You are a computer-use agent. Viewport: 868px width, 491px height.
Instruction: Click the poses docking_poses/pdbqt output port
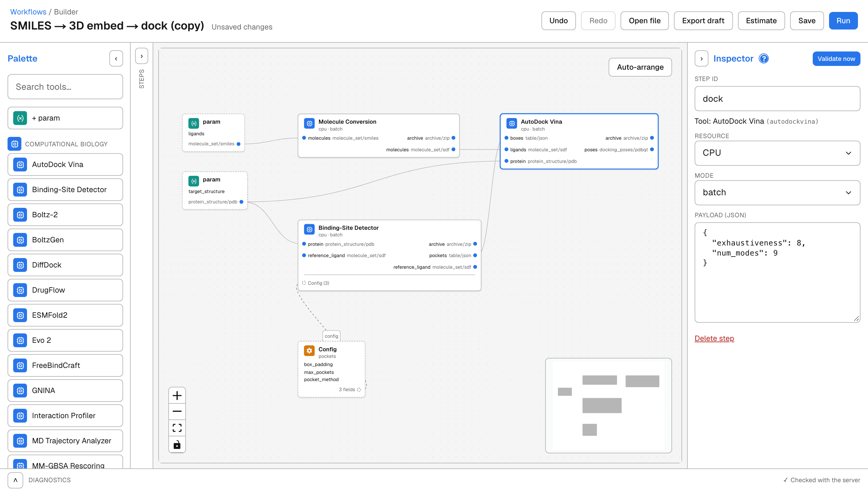[x=652, y=149]
